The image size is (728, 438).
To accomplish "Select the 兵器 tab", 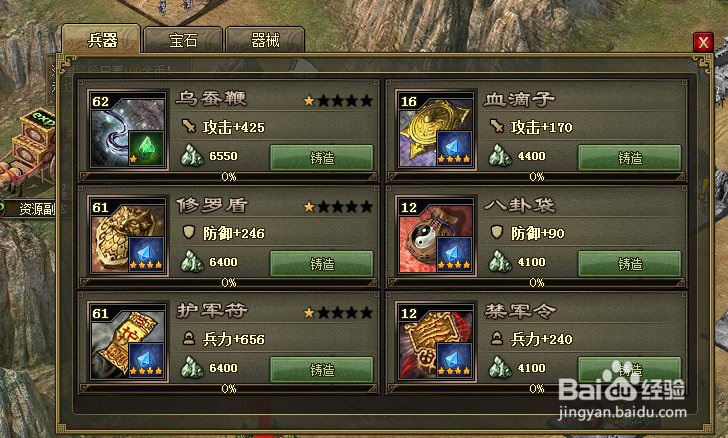I will tap(102, 39).
